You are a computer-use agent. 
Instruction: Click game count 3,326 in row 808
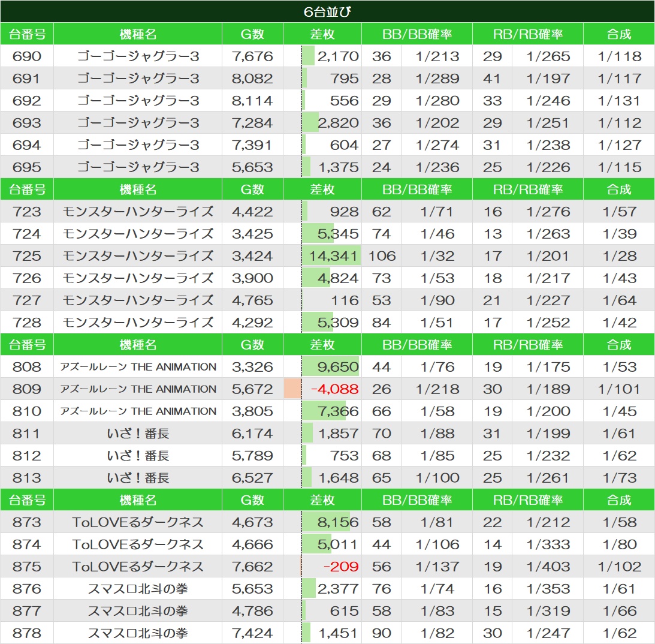point(252,366)
